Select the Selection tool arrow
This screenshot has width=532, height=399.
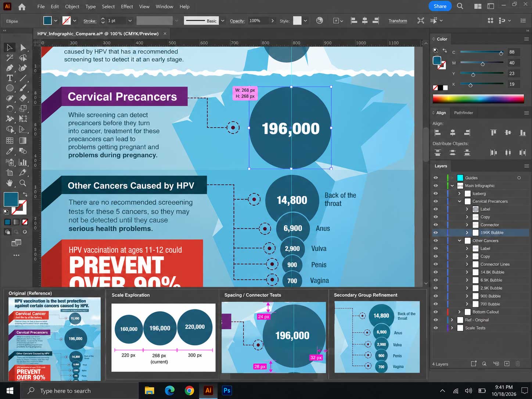[10, 47]
